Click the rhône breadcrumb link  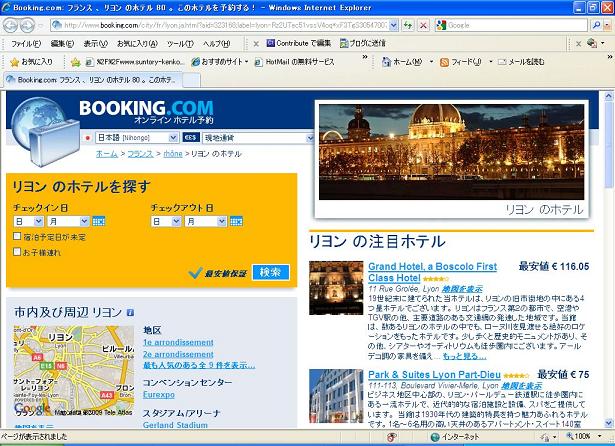point(173,154)
